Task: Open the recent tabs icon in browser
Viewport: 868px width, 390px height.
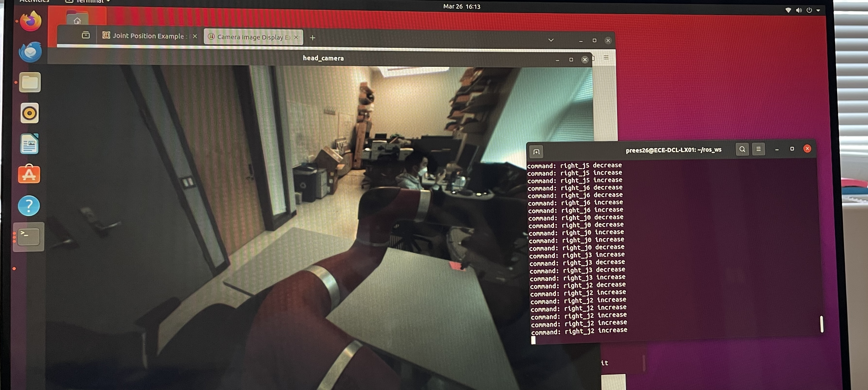Action: coord(86,35)
